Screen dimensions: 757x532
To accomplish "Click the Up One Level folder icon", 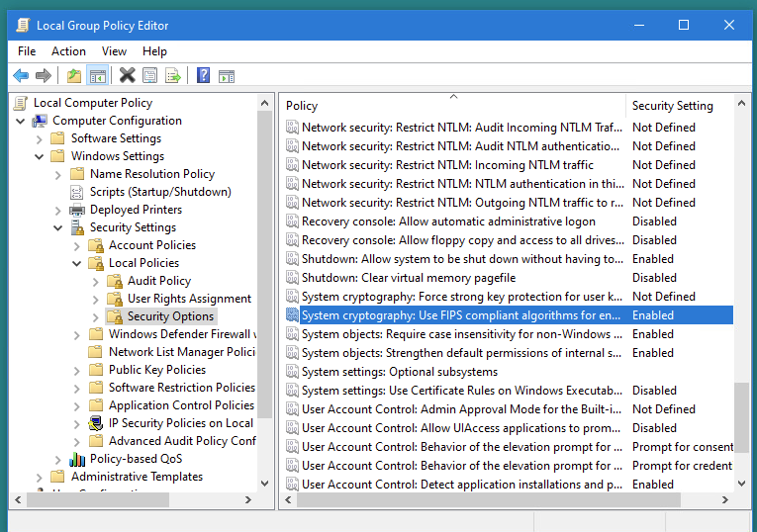I will point(74,76).
